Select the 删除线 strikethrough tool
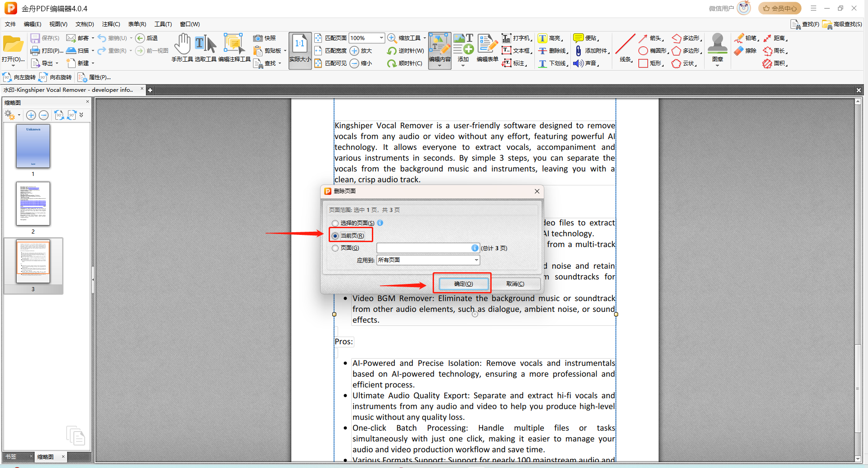The image size is (868, 468). pos(553,51)
